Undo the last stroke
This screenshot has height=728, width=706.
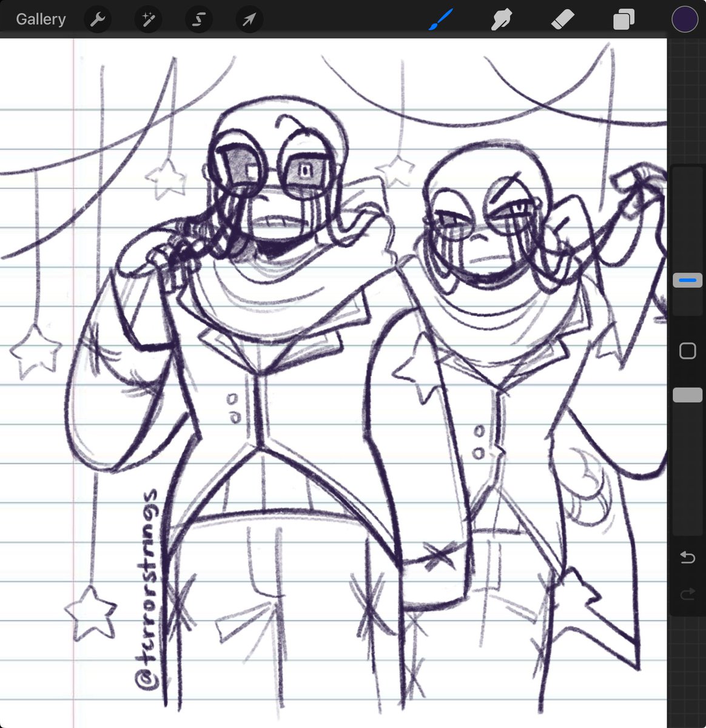click(x=687, y=558)
